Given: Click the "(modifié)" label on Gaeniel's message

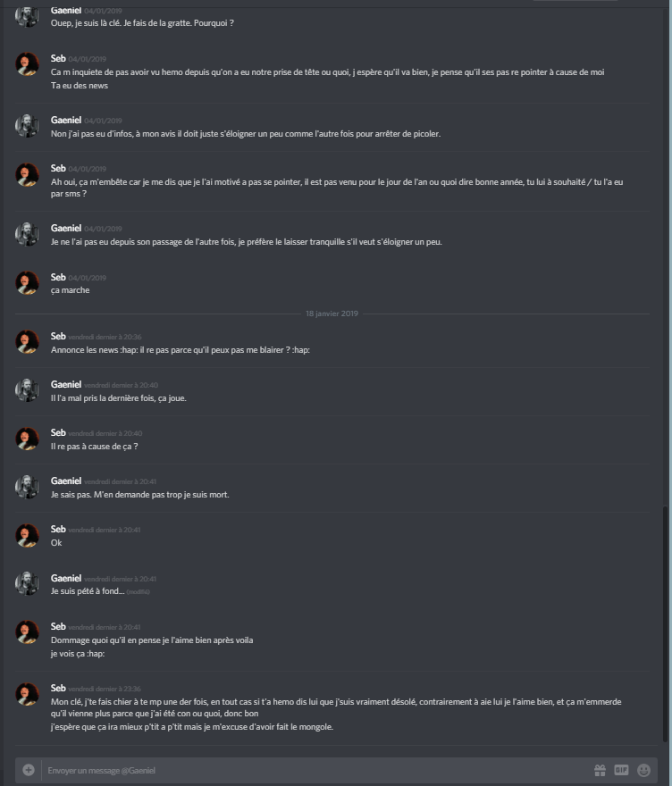Looking at the screenshot, I should coord(138,592).
